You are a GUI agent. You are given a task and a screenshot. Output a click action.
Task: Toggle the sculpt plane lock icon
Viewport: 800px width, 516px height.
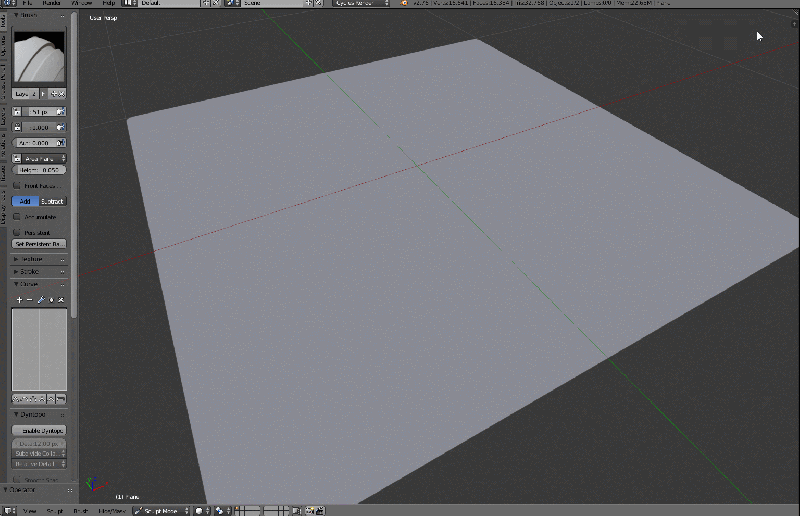(17, 159)
